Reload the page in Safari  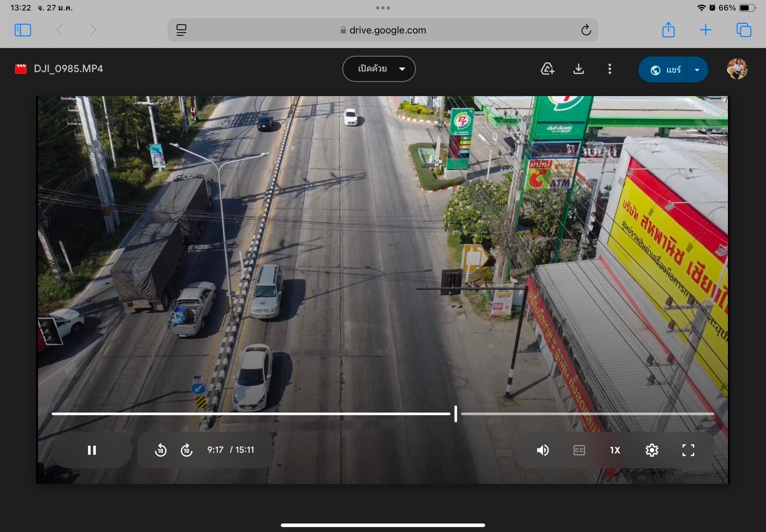(x=586, y=30)
